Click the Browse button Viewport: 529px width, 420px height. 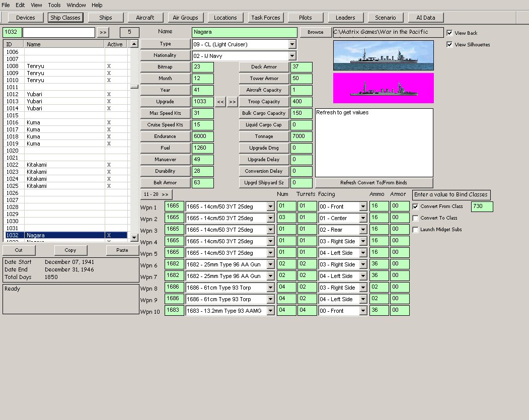(316, 32)
